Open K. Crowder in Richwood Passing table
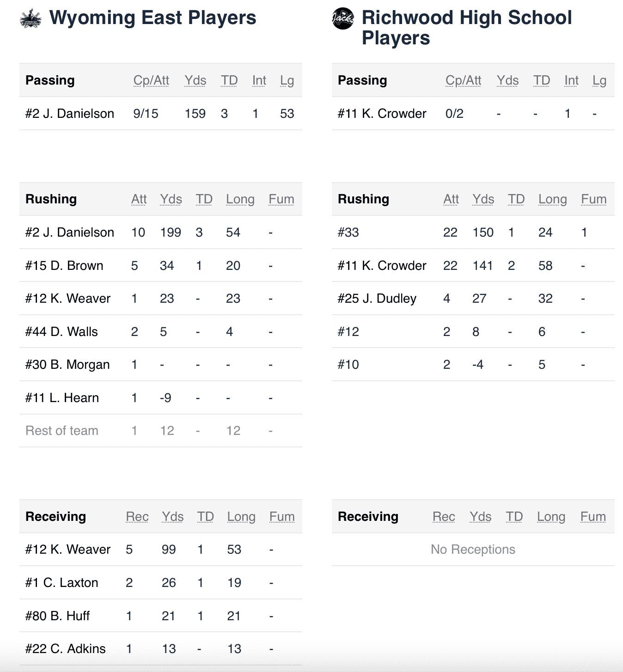 click(x=382, y=114)
